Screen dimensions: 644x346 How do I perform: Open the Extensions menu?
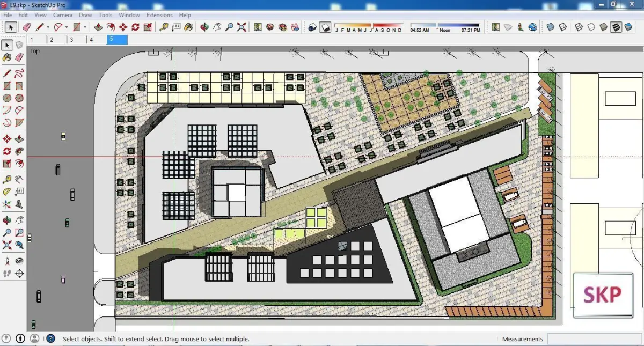click(x=159, y=15)
